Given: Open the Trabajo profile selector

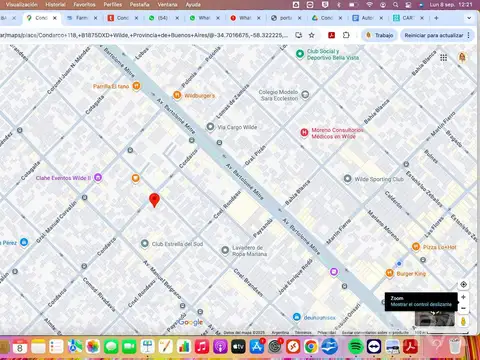Looking at the screenshot, I should click(x=379, y=35).
